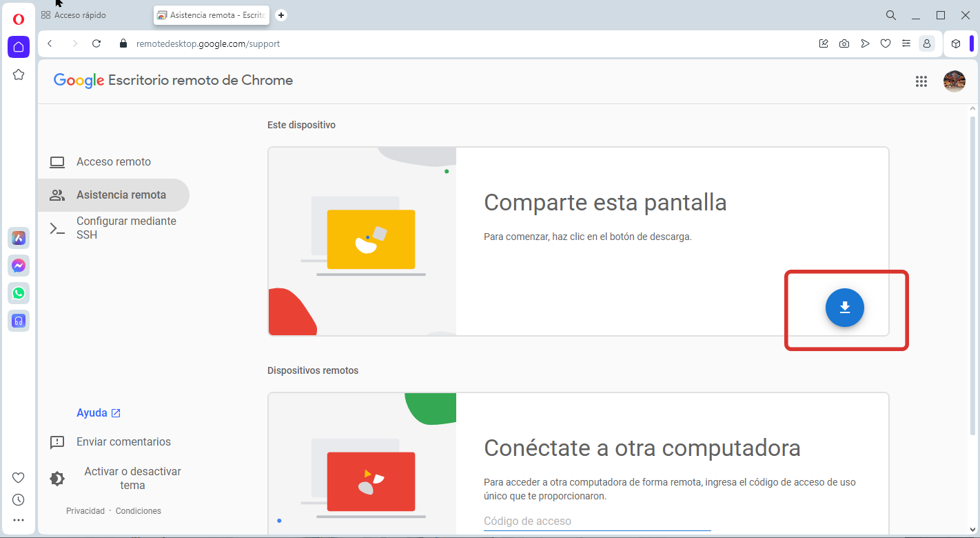This screenshot has width=980, height=538.
Task: Click Enviar comentarios
Action: pos(123,442)
